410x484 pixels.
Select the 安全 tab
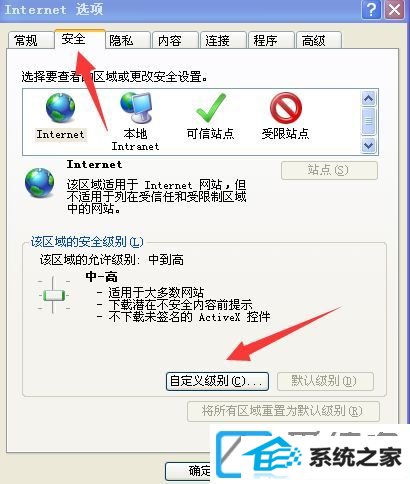[x=73, y=39]
